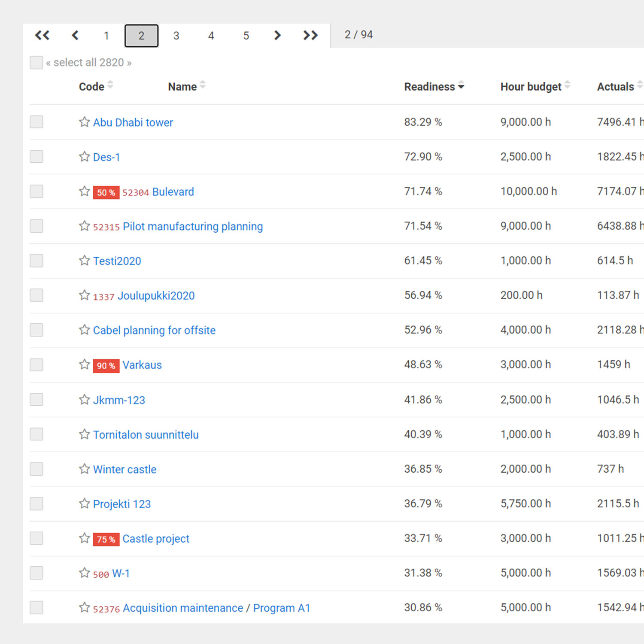This screenshot has height=644, width=644.
Task: Open Pilot manufacturing planning project
Action: point(192,226)
